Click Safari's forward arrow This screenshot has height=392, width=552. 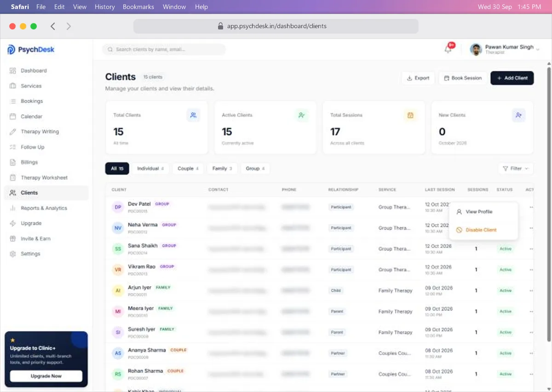point(69,26)
